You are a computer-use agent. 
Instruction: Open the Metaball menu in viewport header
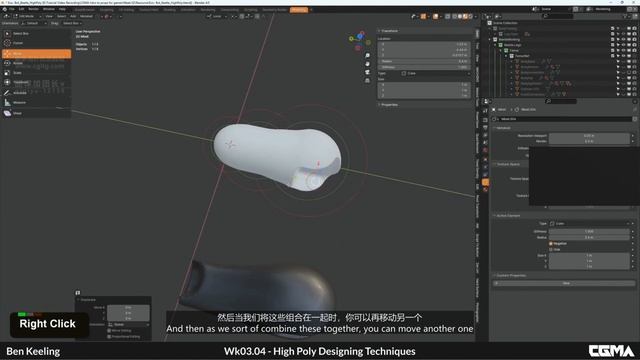86,16
